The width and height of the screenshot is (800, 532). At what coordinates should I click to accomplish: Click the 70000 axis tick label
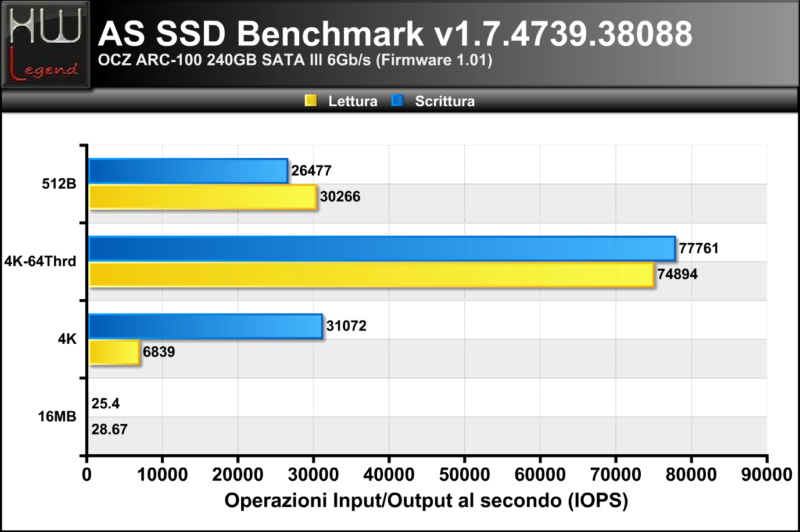[616, 475]
